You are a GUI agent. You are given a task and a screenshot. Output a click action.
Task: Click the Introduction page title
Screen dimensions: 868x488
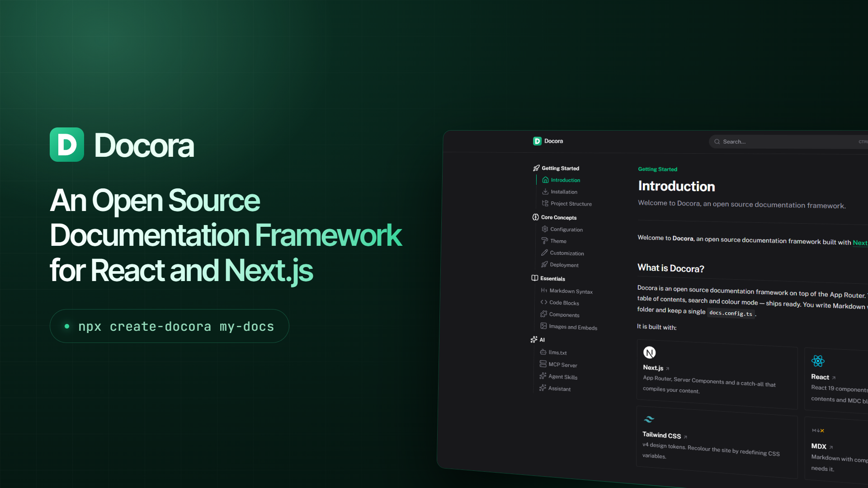[x=676, y=186]
